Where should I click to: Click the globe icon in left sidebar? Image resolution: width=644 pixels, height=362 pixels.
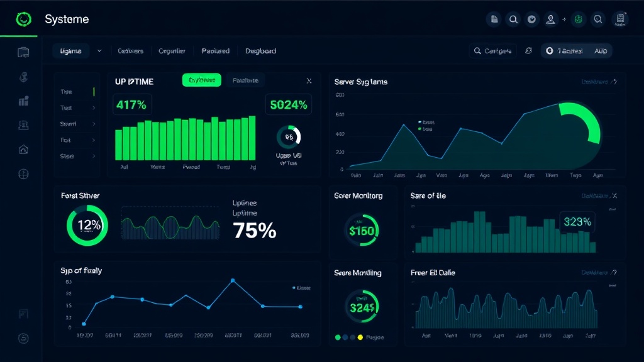[23, 173]
